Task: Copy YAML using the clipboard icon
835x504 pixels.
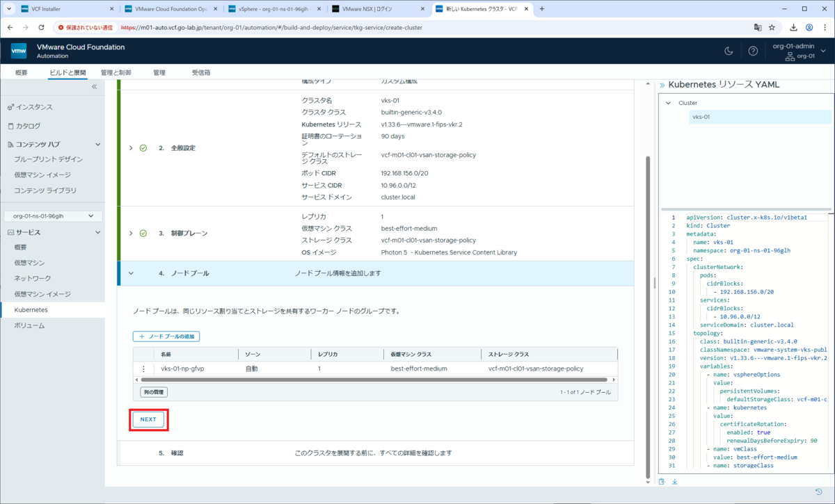Action: pyautogui.click(x=662, y=482)
